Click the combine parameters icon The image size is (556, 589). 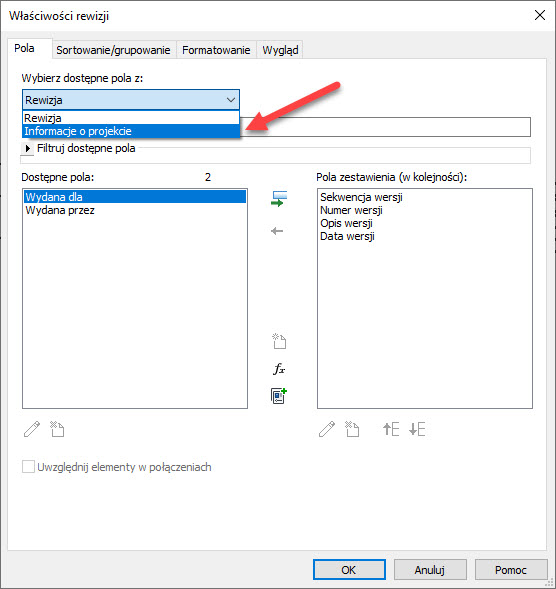[x=279, y=396]
